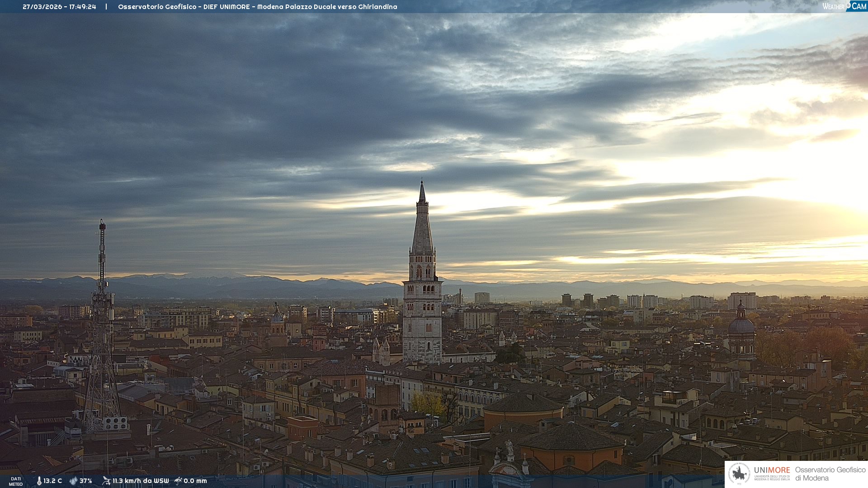Screen dimensions: 868x488
Task: Click the Osservatorio Geofisico di Modena caption
Action: pyautogui.click(x=830, y=474)
